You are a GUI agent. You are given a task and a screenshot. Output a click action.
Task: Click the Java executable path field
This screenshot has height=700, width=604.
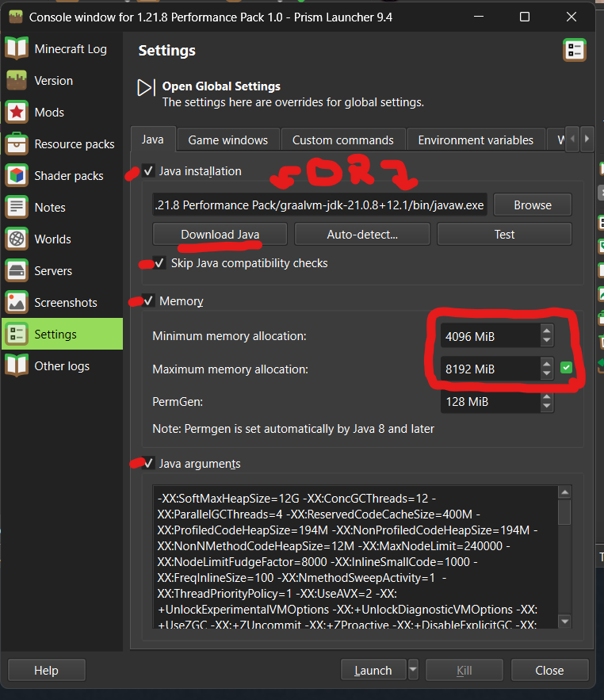[319, 205]
